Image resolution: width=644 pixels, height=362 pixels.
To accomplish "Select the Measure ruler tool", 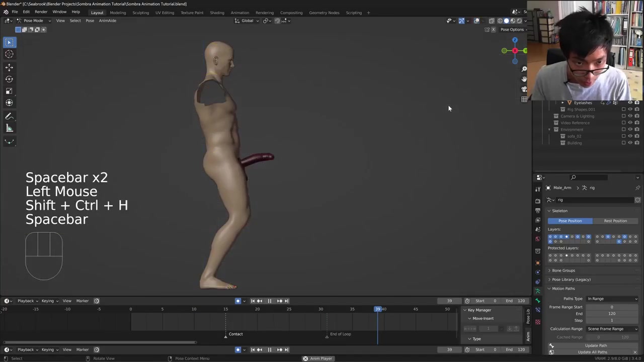I will [x=9, y=129].
